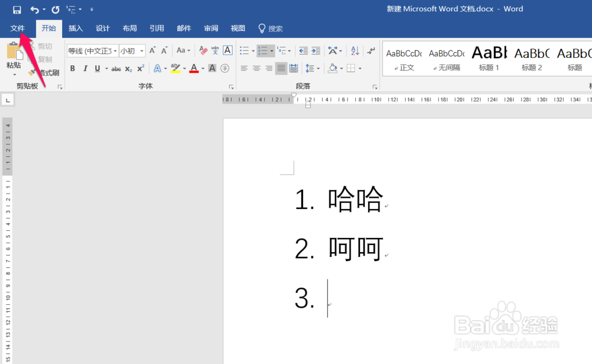Open the Change Case Aa dropdown
Image resolution: width=592 pixels, height=364 pixels.
pyautogui.click(x=183, y=50)
